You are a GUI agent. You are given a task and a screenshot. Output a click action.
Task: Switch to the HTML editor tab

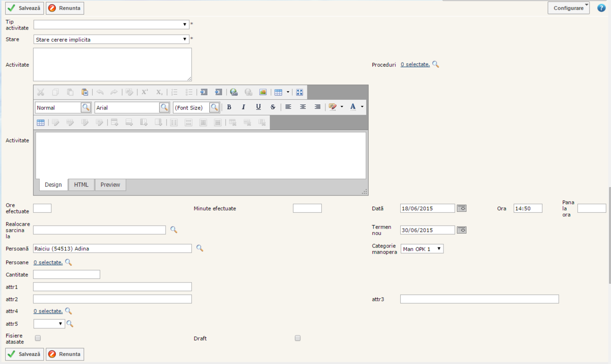81,185
